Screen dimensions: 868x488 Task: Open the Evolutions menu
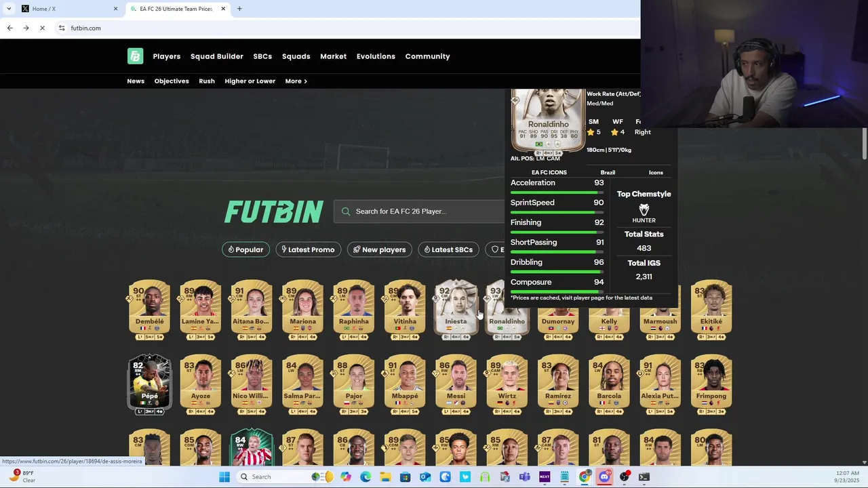[376, 56]
